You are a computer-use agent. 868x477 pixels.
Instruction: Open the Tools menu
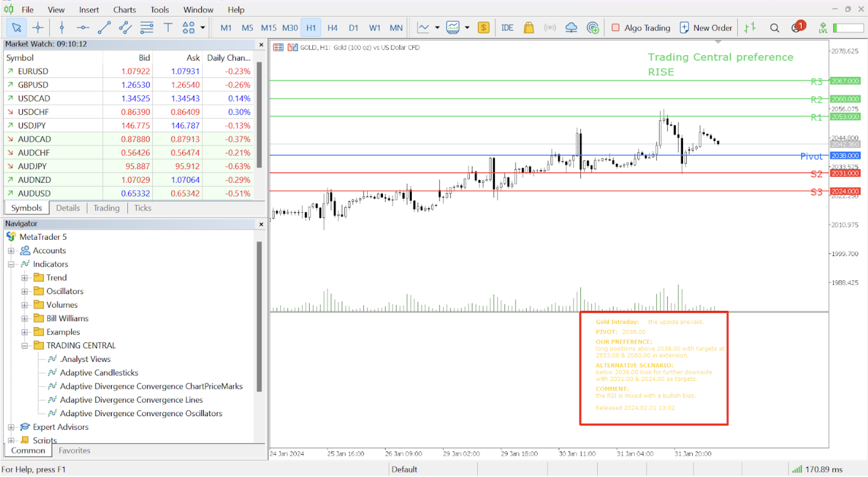point(159,9)
